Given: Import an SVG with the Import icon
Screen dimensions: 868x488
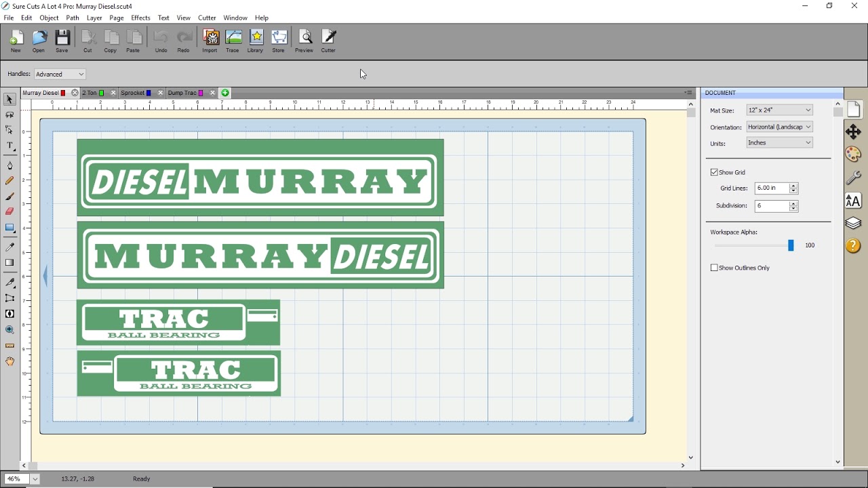Looking at the screenshot, I should pos(210,41).
